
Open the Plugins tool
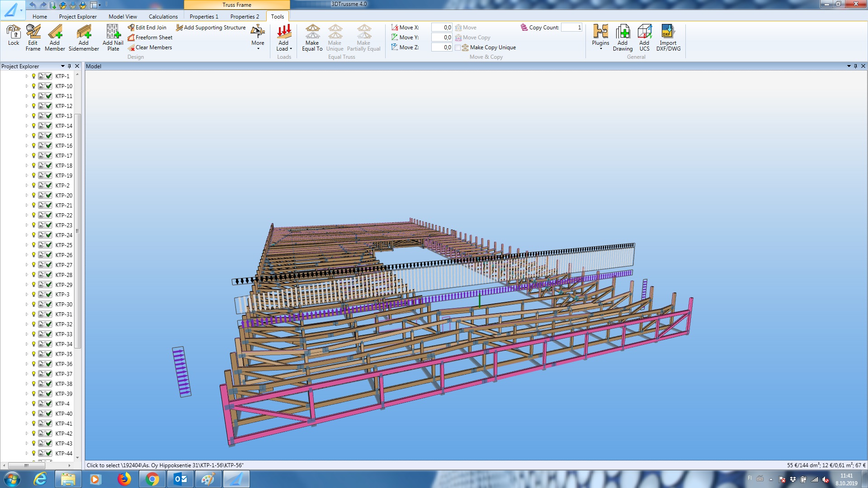pos(600,32)
